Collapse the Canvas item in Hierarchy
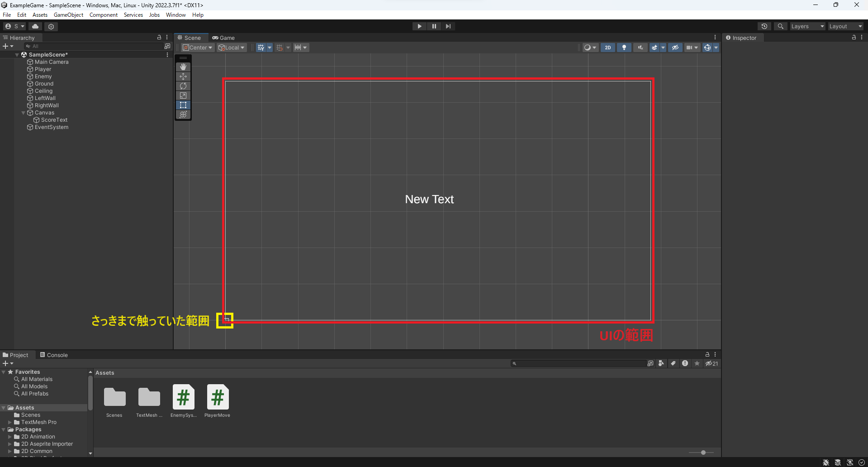This screenshot has height=467, width=868. tap(23, 113)
